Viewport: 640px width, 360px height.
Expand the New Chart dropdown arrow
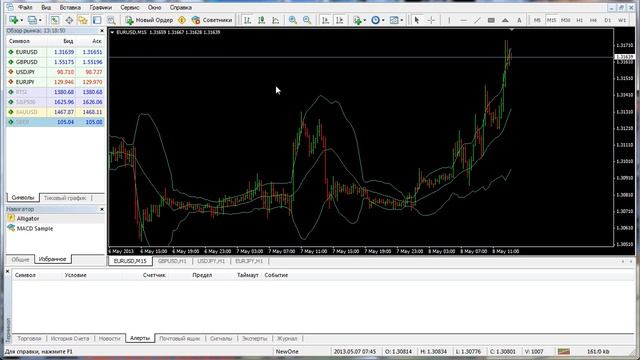[x=21, y=20]
